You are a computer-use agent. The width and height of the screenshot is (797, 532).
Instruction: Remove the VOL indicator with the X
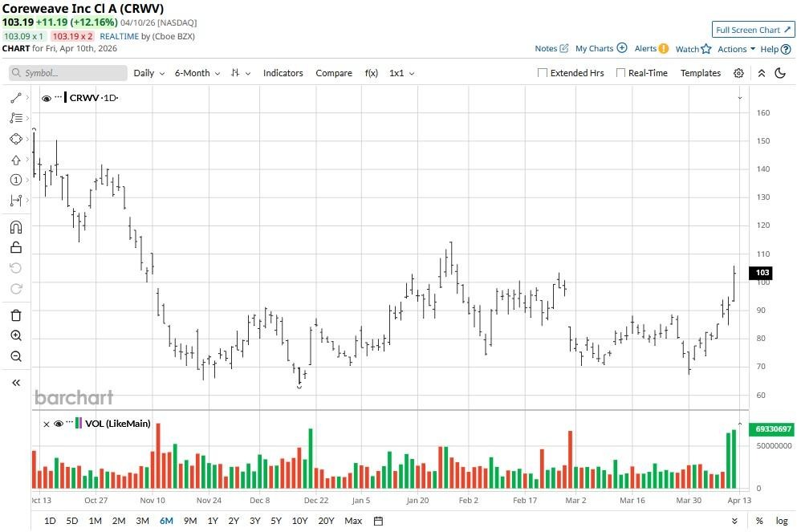[47, 424]
